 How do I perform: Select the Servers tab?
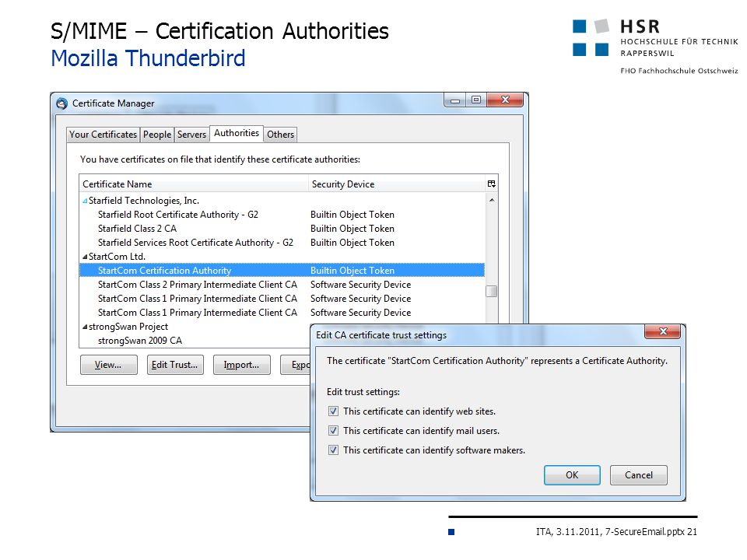pos(191,135)
